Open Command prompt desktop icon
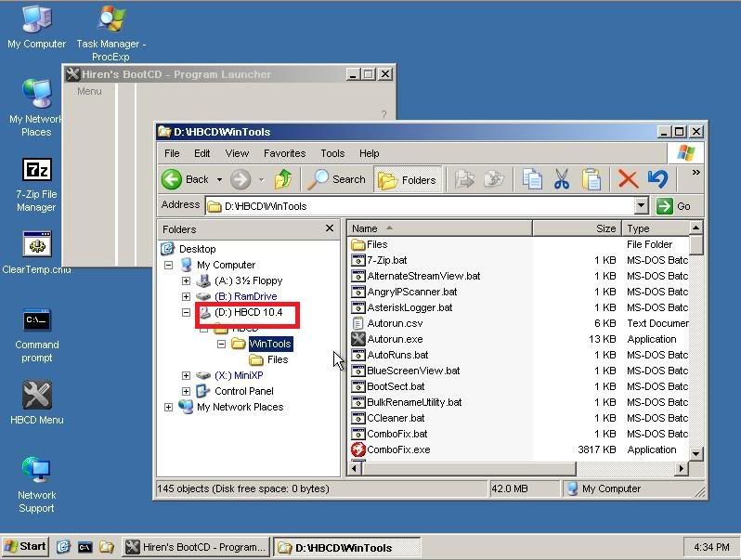Image resolution: width=741 pixels, height=560 pixels. pos(37,336)
